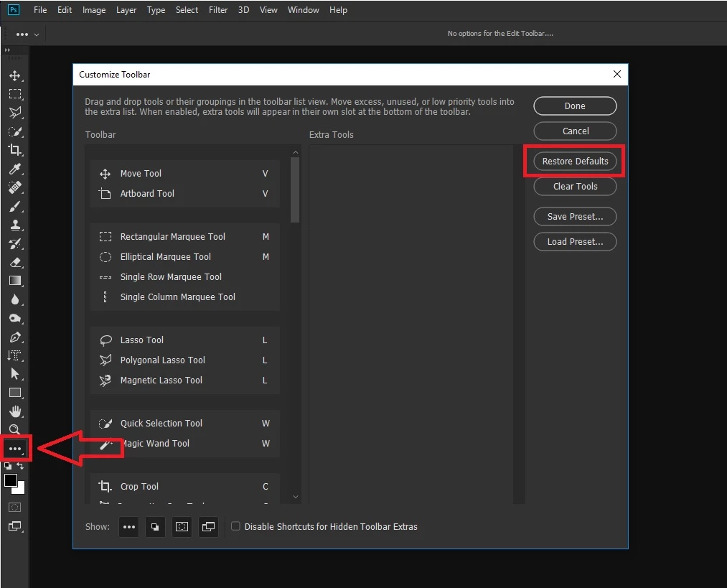This screenshot has height=588, width=727.
Task: Select Artboard Tool row in list
Action: (185, 193)
